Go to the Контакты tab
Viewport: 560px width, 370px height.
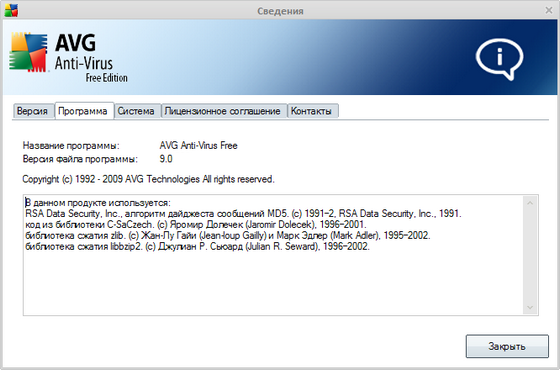tap(313, 111)
